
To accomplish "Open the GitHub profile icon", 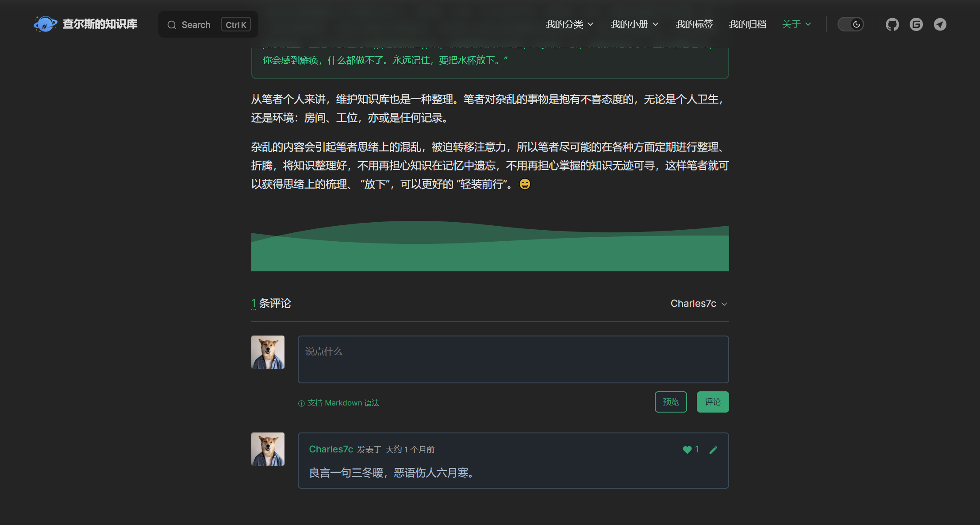I will click(x=892, y=24).
